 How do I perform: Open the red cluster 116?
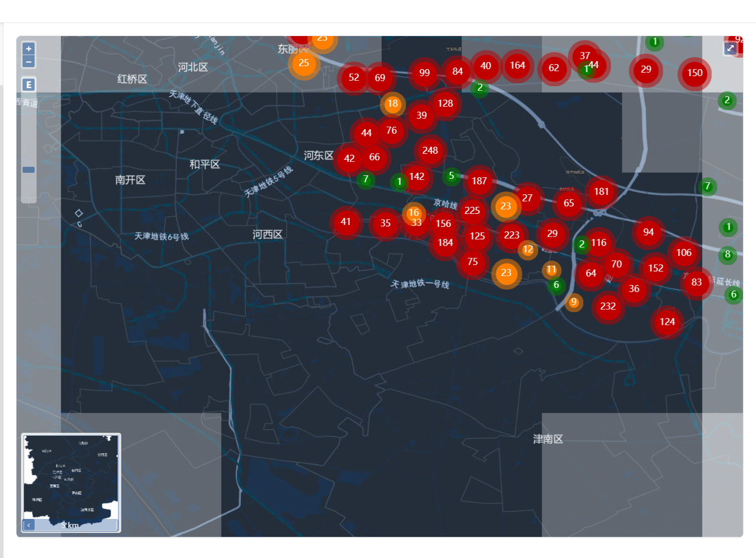(x=599, y=242)
